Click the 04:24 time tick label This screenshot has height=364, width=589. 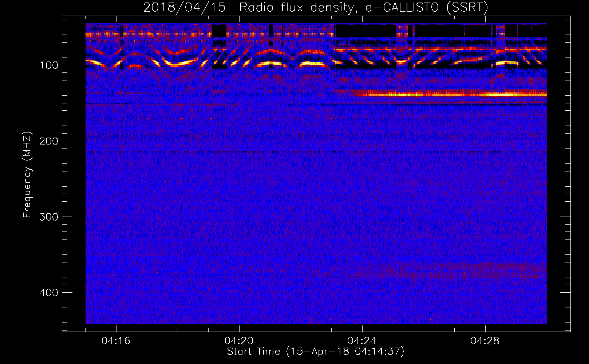pyautogui.click(x=362, y=341)
